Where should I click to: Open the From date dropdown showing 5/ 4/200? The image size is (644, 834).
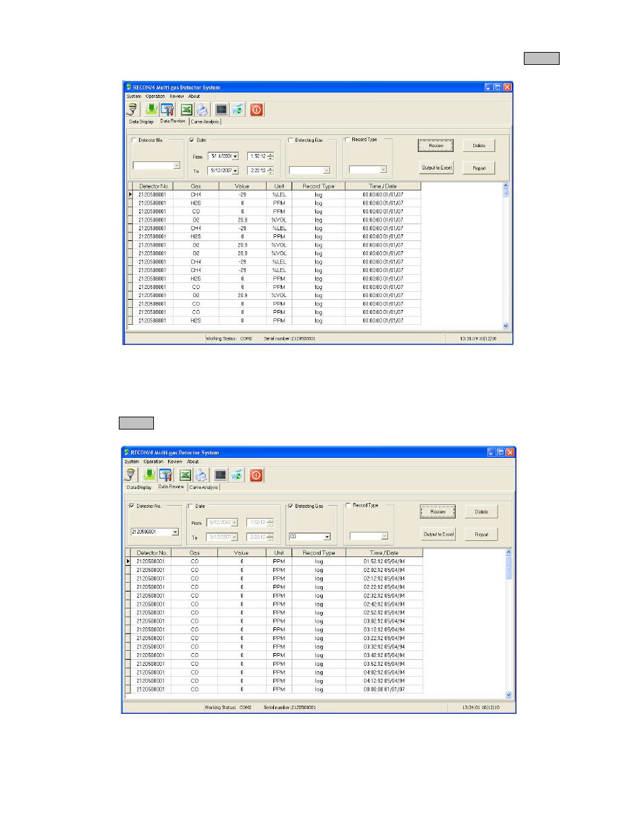click(236, 157)
